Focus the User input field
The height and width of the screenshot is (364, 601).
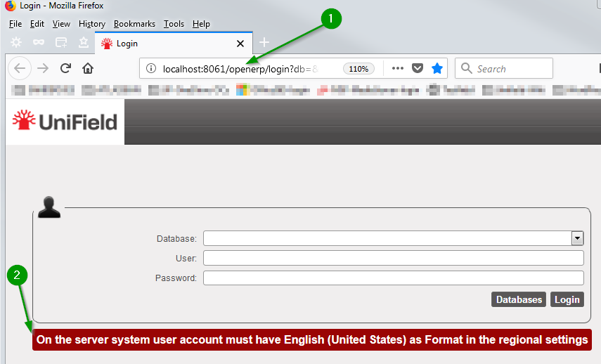[x=393, y=258]
